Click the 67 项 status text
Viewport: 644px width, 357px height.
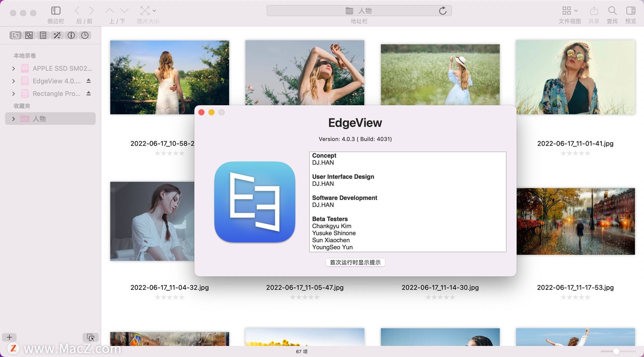[302, 352]
